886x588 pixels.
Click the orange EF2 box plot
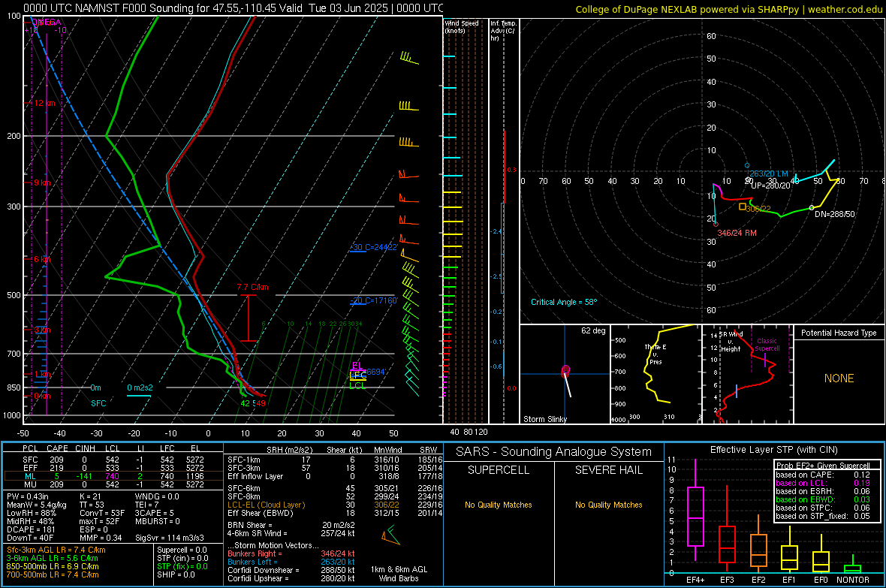pos(758,550)
